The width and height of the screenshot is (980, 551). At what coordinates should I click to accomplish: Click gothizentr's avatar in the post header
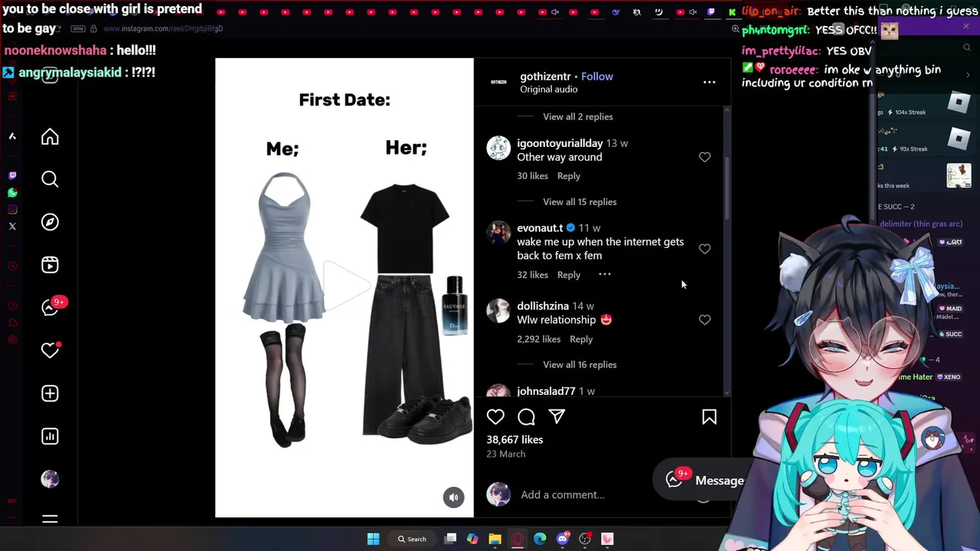(x=498, y=82)
